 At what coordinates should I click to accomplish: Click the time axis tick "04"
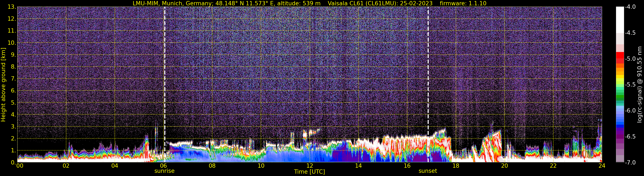(x=115, y=166)
